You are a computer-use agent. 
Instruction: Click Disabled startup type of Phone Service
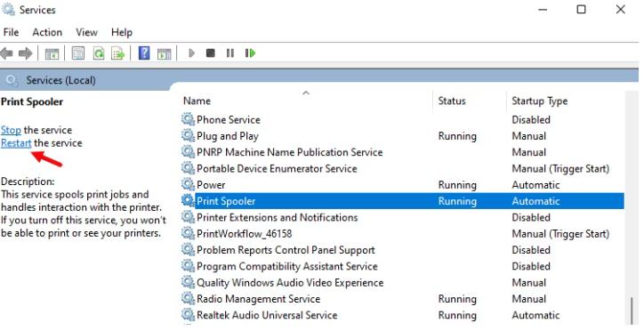531,119
